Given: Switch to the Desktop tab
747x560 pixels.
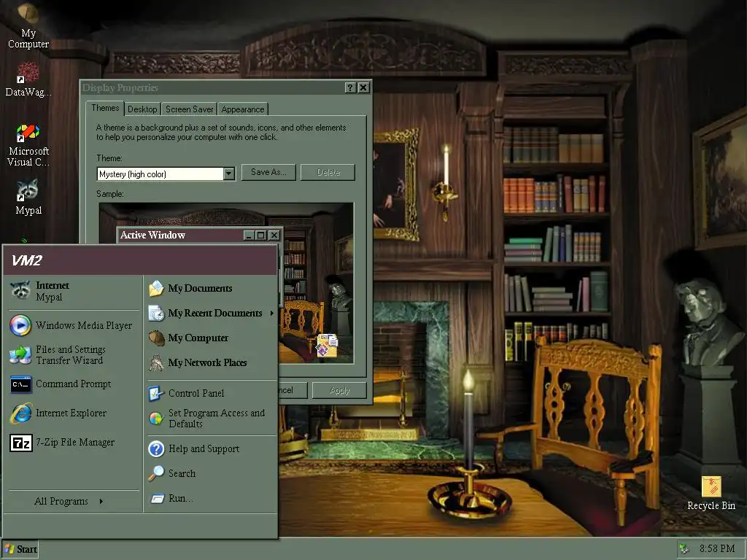Looking at the screenshot, I should (x=142, y=109).
